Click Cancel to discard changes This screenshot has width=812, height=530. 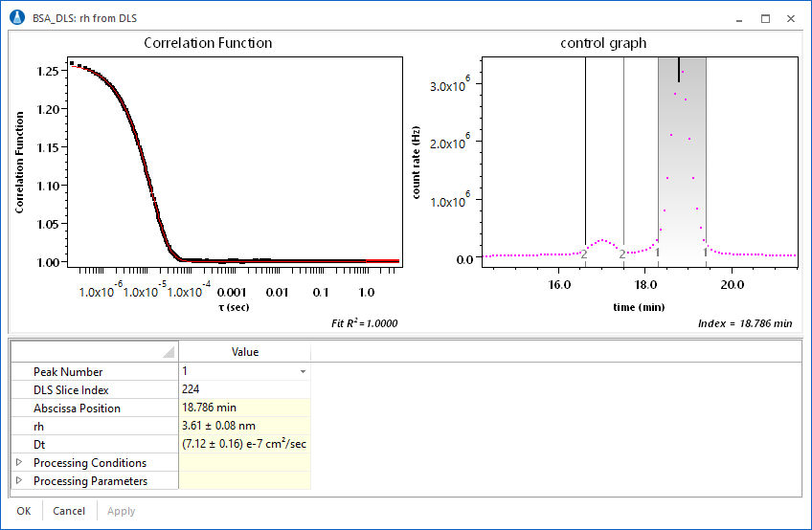[69, 511]
